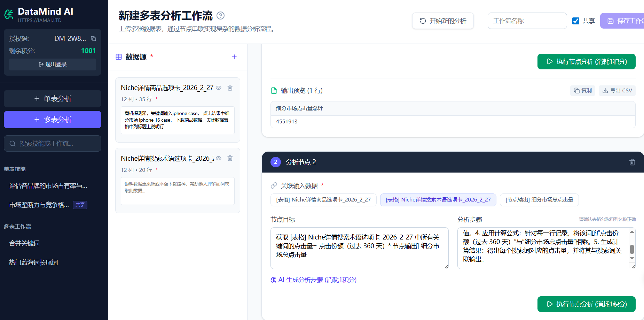This screenshot has height=320, width=644.
Task: Toggle the 细分市场总点击量 node output input
Action: (539, 200)
